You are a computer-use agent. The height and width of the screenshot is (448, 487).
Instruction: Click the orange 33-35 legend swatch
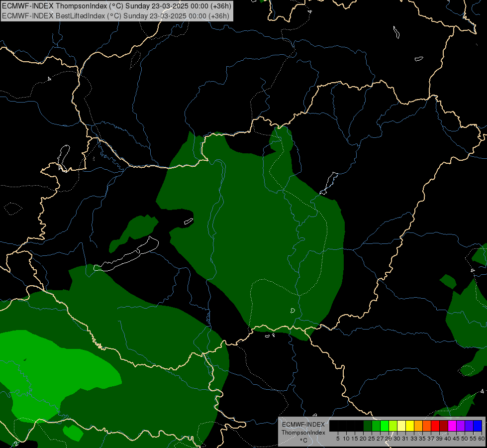[418, 426]
